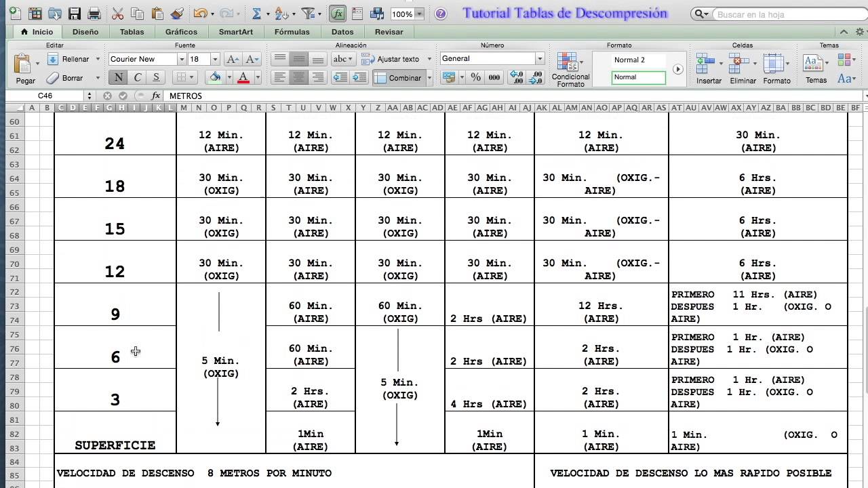Open Courier New font dropdown
The height and width of the screenshot is (488, 868).
[x=181, y=59]
